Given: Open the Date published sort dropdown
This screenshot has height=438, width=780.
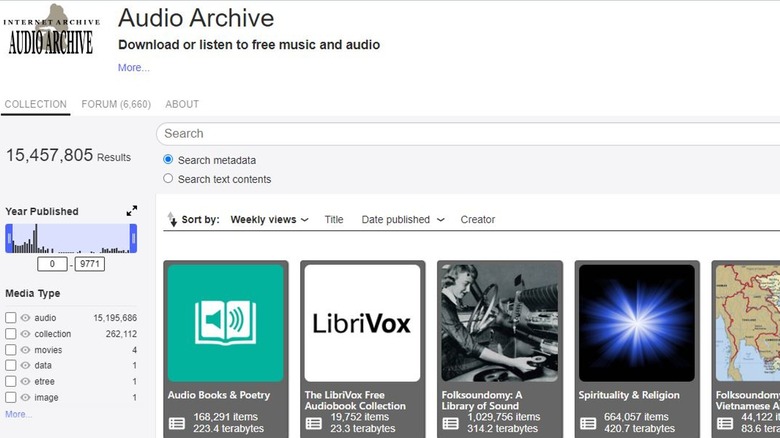Looking at the screenshot, I should 402,219.
